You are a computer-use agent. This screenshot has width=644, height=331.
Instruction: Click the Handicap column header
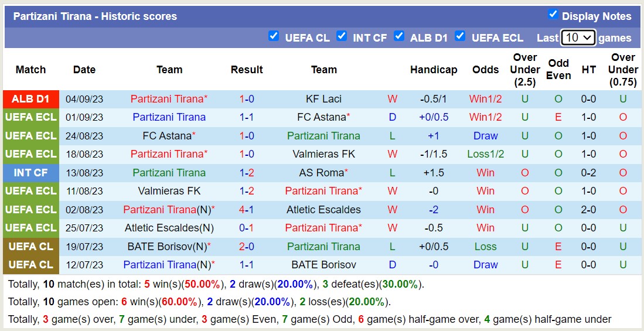click(x=434, y=70)
